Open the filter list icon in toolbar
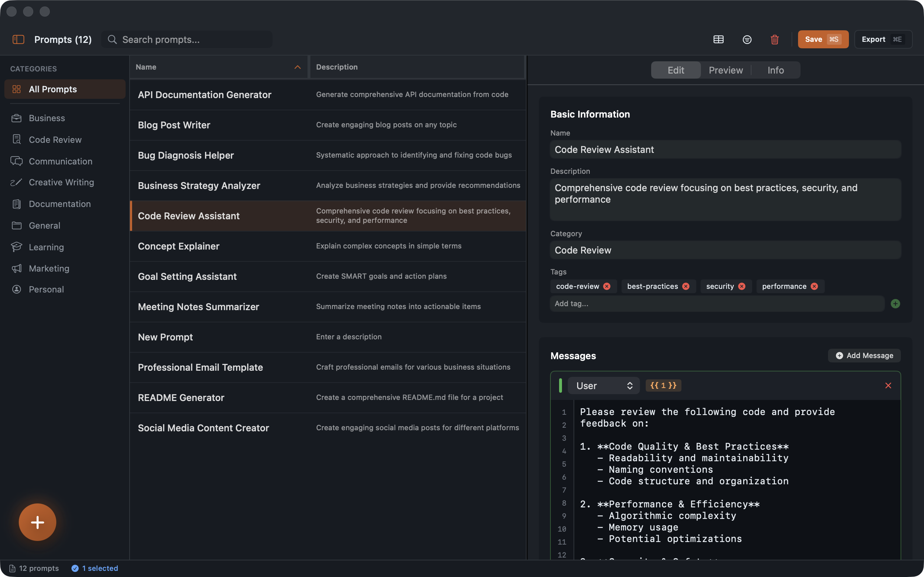 [x=747, y=39]
